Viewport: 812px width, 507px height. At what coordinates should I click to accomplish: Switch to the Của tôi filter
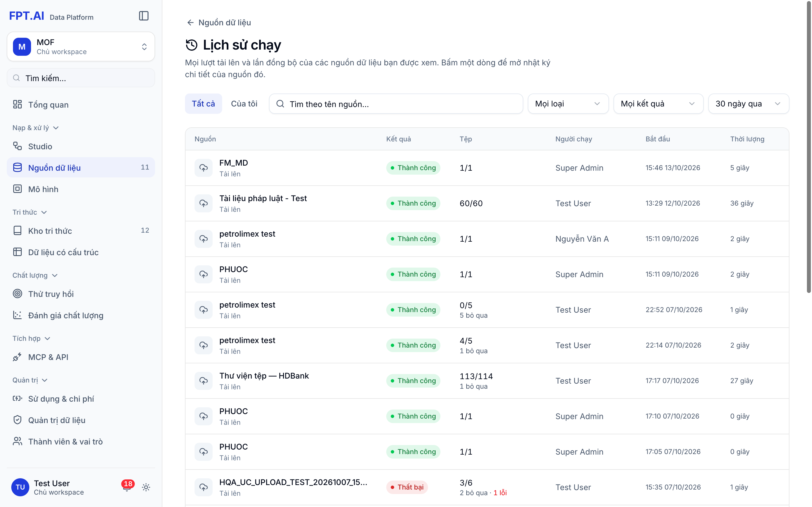coord(244,104)
